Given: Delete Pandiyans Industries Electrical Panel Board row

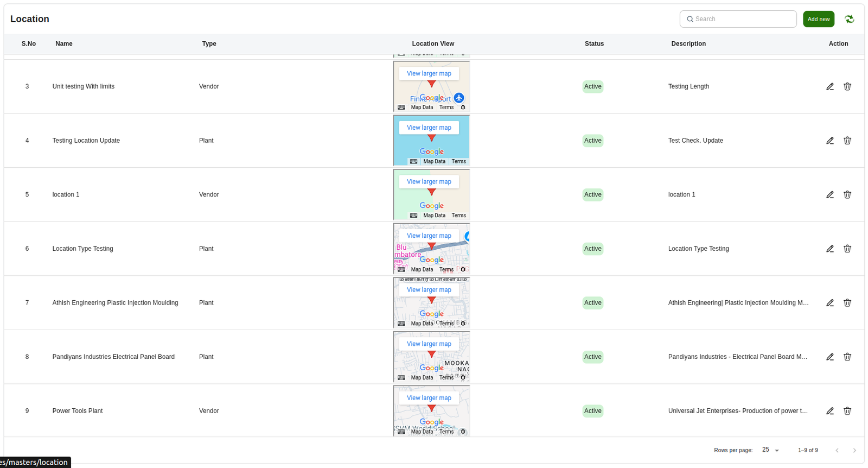Looking at the screenshot, I should point(847,357).
